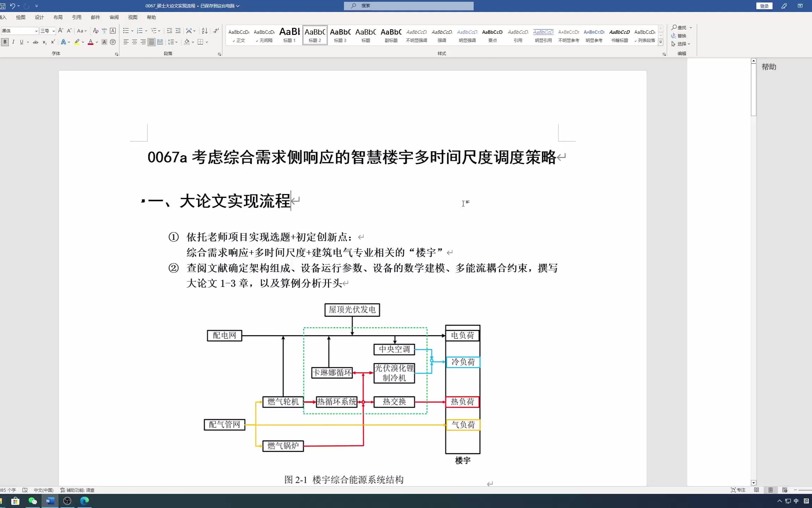Sort text A to Z

click(204, 31)
